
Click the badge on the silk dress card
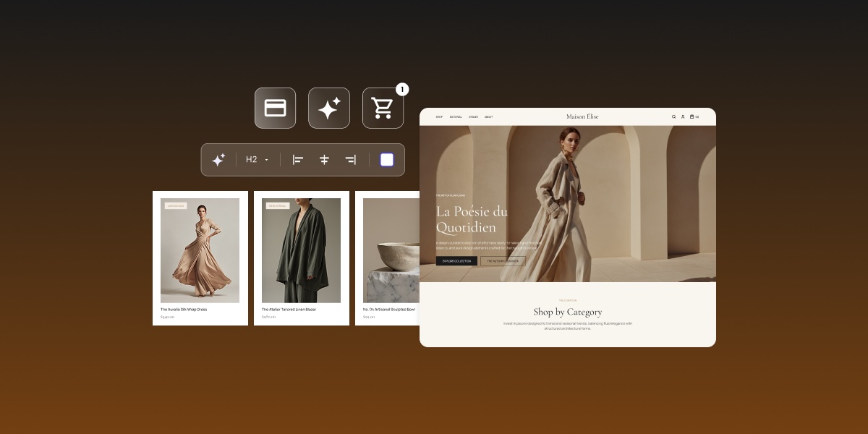pos(176,205)
